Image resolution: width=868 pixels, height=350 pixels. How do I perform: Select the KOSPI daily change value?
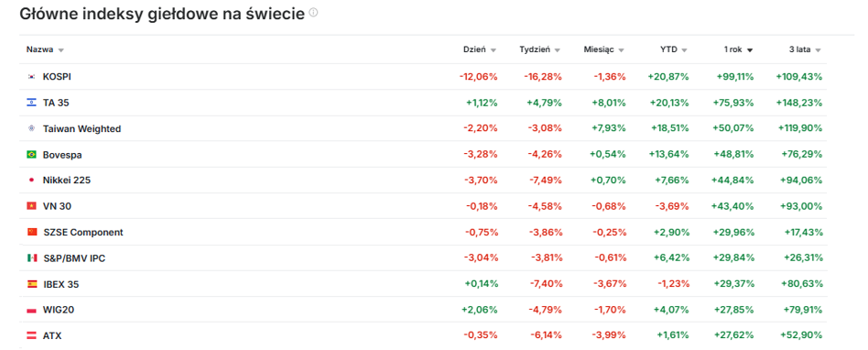[478, 77]
